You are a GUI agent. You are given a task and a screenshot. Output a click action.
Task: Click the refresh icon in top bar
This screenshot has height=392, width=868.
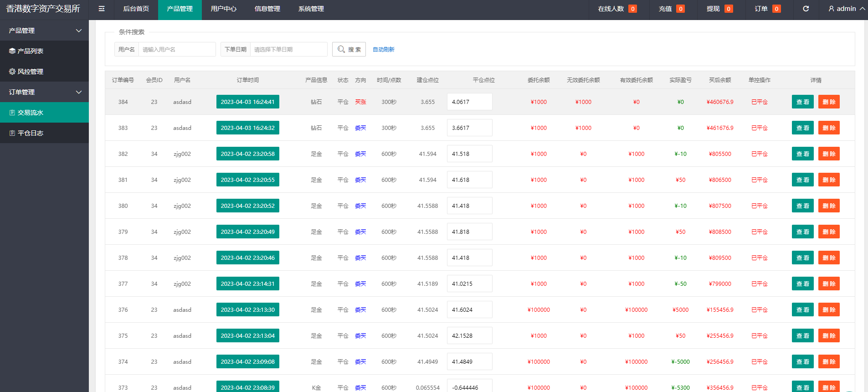[x=806, y=9]
